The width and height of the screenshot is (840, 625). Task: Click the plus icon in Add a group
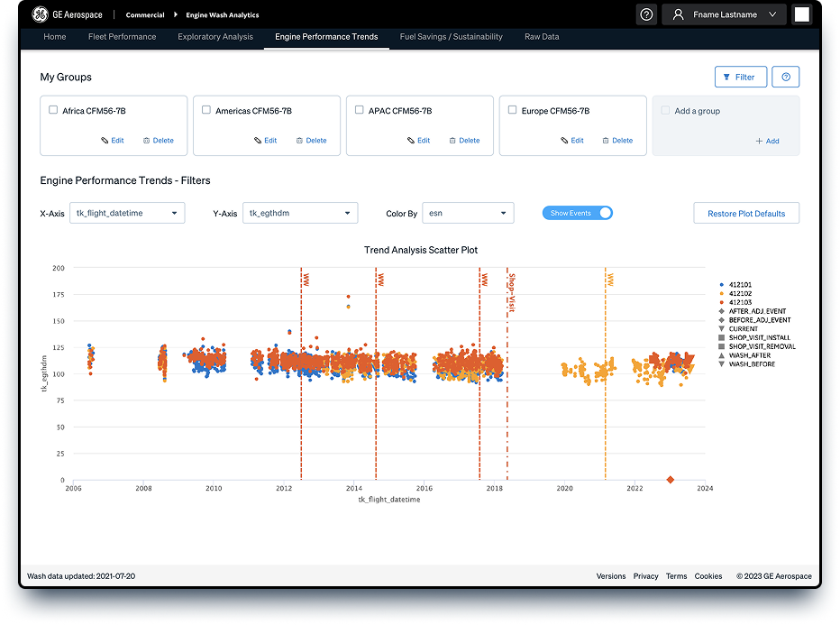click(759, 141)
